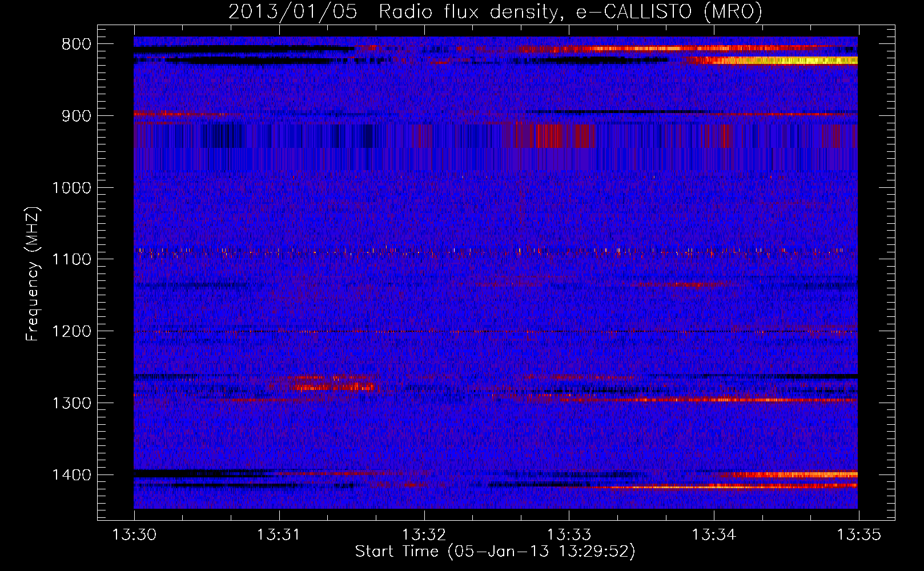
Task: Select the 1100 frequency tick label
Action: click(71, 260)
